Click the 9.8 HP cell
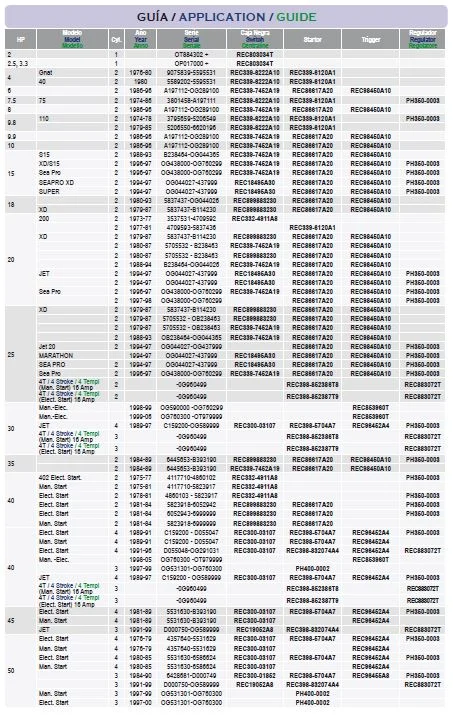Image resolution: width=453 pixels, height=715 pixels. coord(21,123)
